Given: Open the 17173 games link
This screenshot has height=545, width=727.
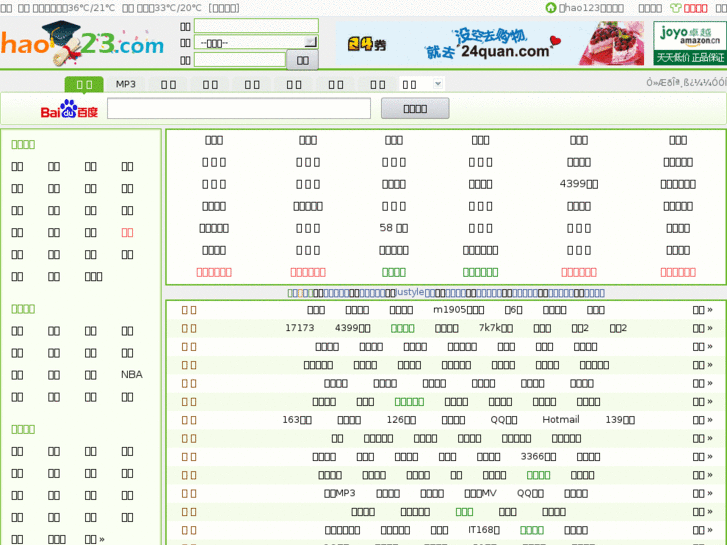Looking at the screenshot, I should (300, 328).
